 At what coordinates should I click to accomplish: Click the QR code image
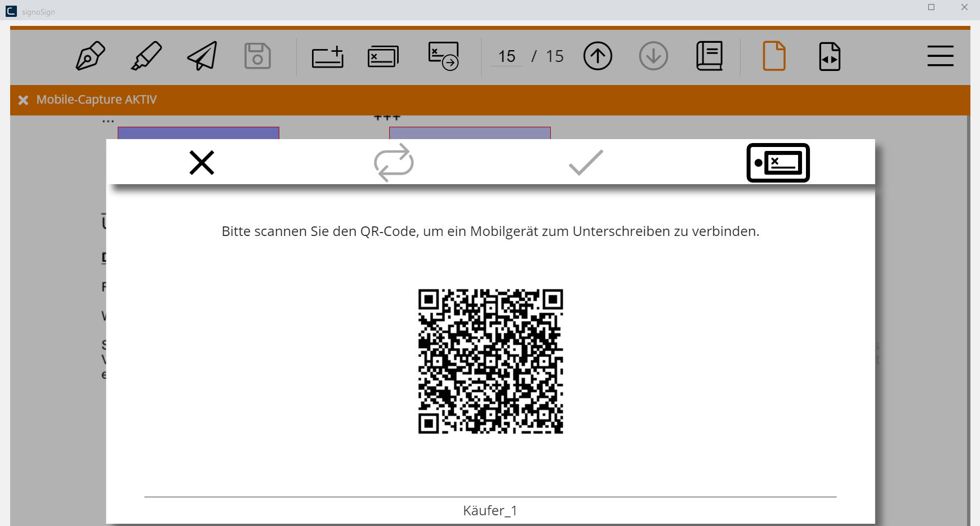pos(490,361)
